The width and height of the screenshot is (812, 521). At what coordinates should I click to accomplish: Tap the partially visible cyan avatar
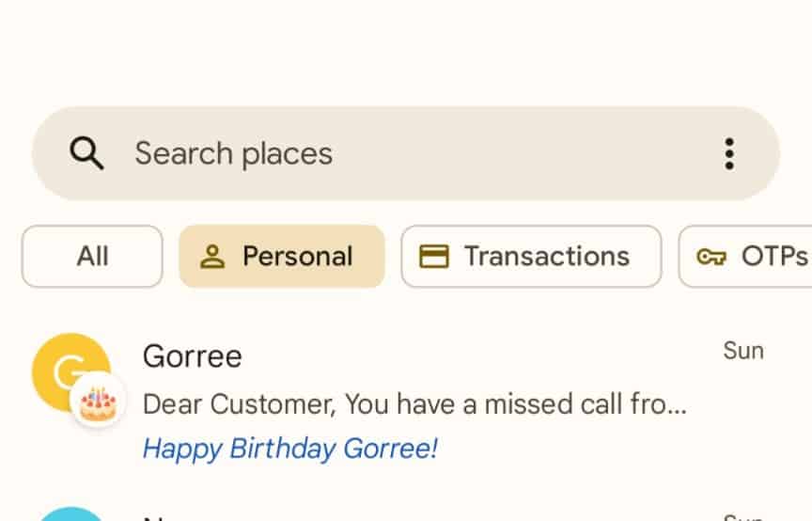[70, 514]
